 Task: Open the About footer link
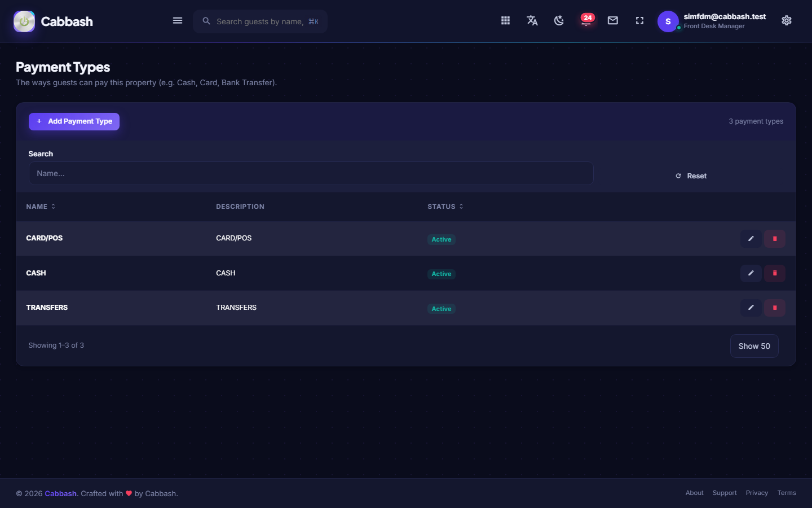click(x=695, y=493)
